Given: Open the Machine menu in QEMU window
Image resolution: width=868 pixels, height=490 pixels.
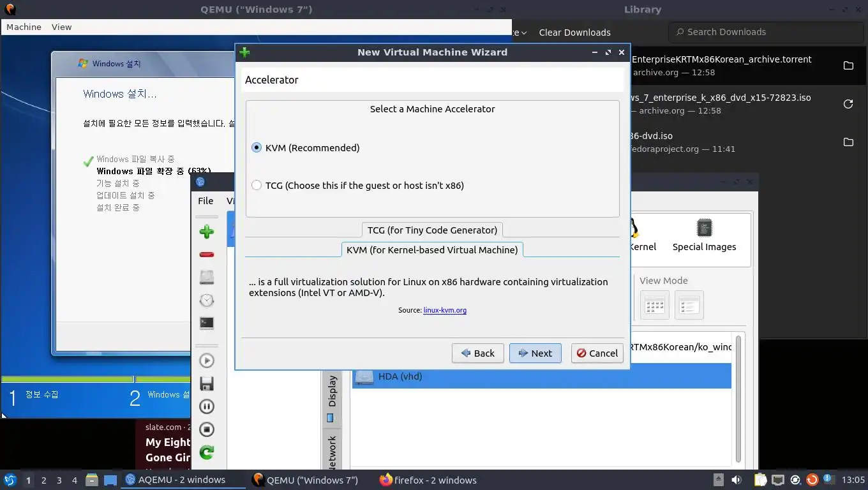Looking at the screenshot, I should [x=24, y=27].
